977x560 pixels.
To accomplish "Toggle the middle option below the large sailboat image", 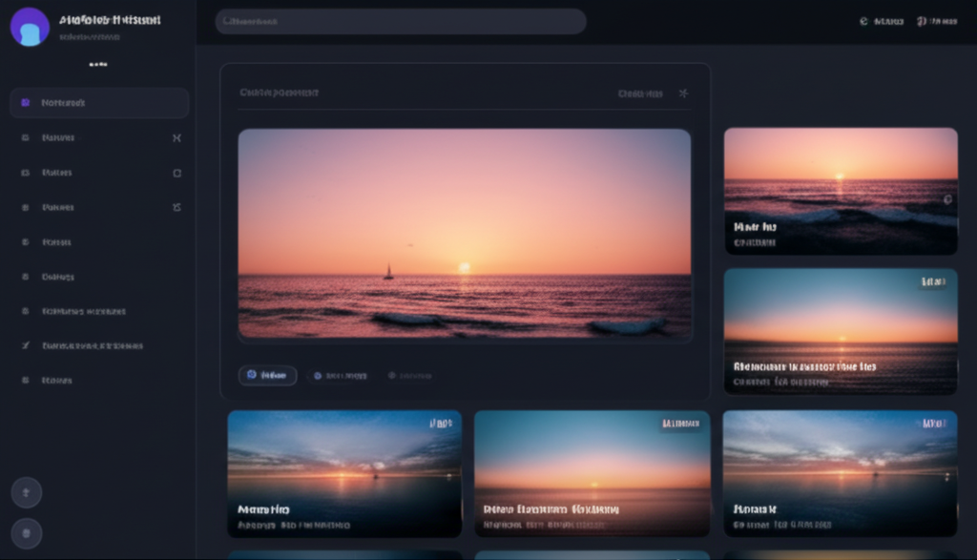I will (340, 376).
